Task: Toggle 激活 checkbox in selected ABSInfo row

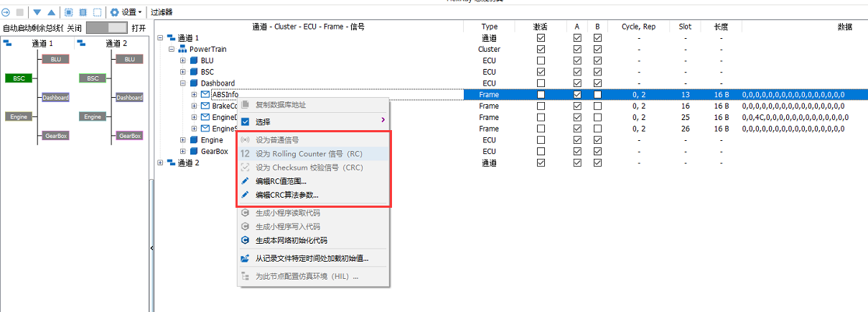Action: click(541, 94)
